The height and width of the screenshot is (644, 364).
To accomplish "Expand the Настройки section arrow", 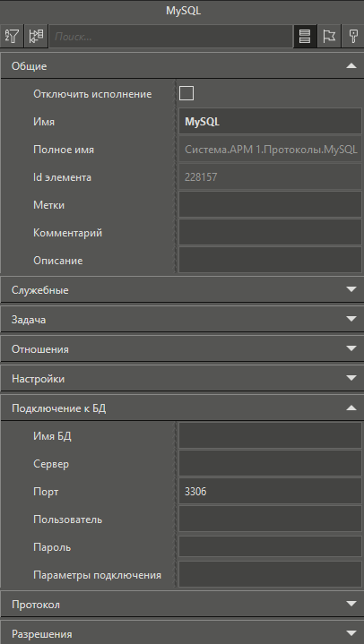I will click(x=351, y=378).
